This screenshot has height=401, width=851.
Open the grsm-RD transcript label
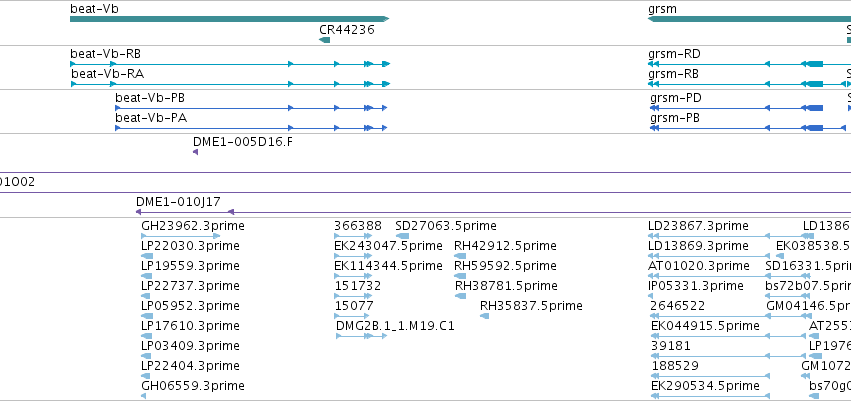pyautogui.click(x=674, y=54)
